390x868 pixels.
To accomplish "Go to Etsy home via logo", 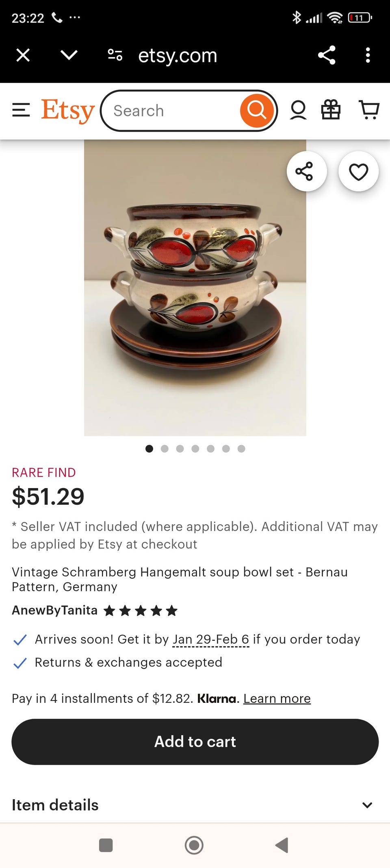I will tap(67, 110).
